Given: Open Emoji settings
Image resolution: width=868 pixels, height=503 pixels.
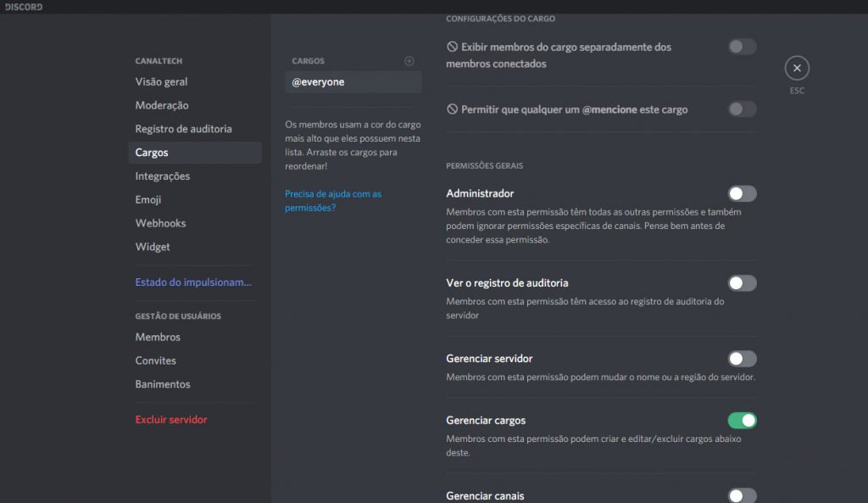Looking at the screenshot, I should (x=195, y=199).
